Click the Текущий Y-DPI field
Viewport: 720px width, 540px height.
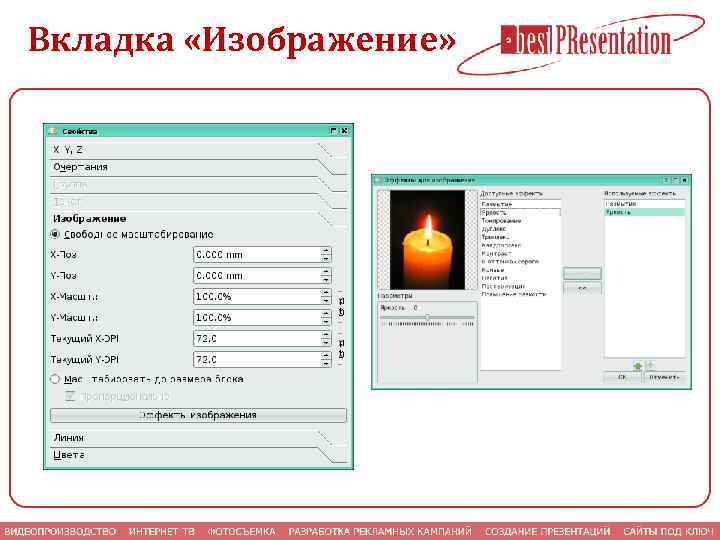tap(257, 360)
